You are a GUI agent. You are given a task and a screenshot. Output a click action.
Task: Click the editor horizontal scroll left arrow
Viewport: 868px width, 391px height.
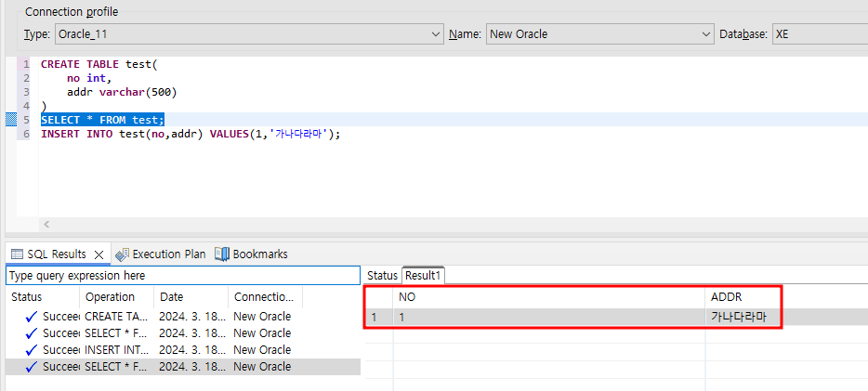click(x=46, y=224)
